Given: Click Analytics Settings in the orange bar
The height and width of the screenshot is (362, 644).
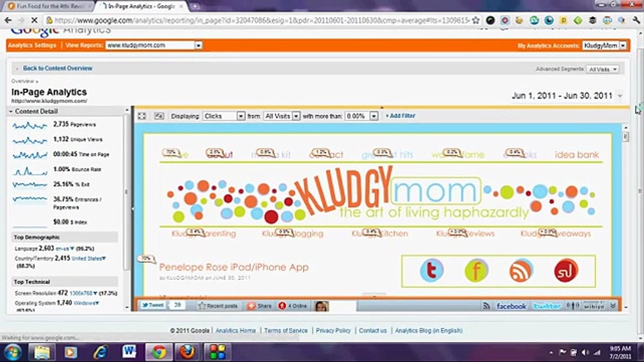Looking at the screenshot, I should pyautogui.click(x=32, y=45).
